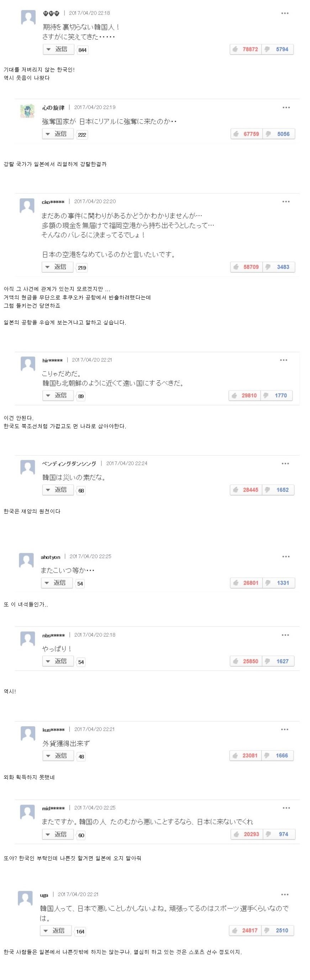Open more options on mid***** comment

coord(286,808)
